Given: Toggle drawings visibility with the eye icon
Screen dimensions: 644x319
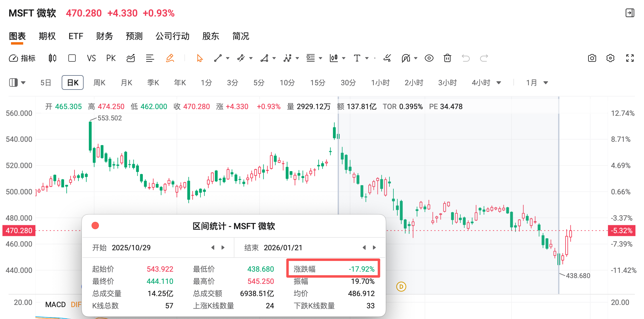Looking at the screenshot, I should 429,58.
